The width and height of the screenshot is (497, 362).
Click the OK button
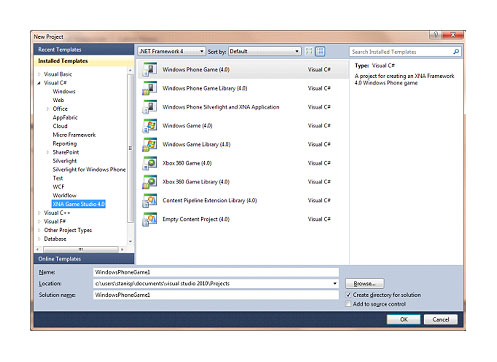tap(403, 319)
